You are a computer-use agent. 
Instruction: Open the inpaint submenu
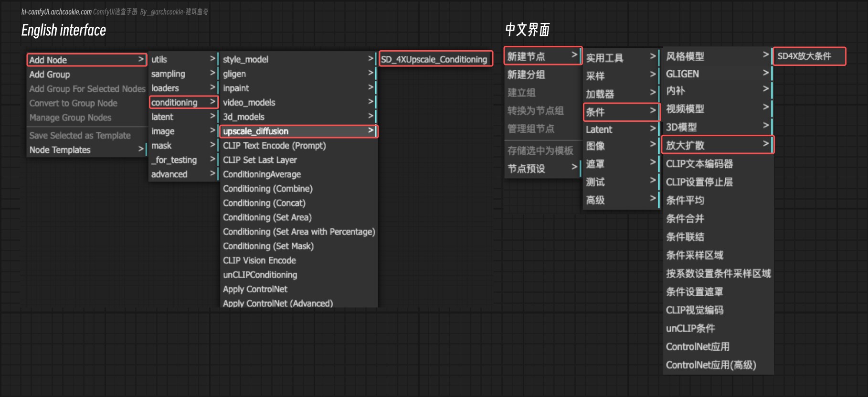click(298, 88)
